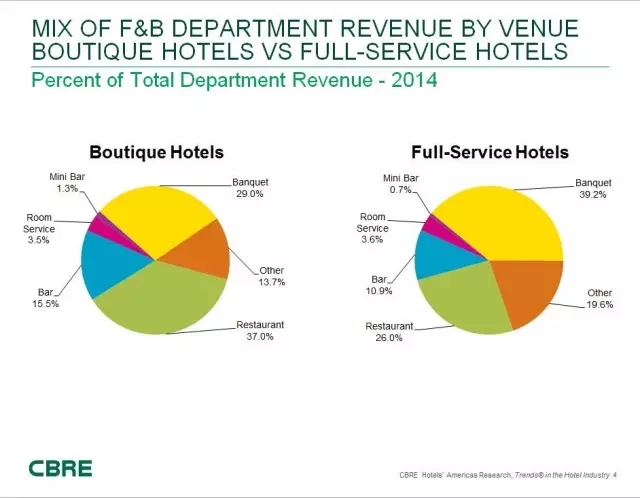The height and width of the screenshot is (498, 640).
Task: Select the Full-Service Hotels chart title
Action: [490, 152]
